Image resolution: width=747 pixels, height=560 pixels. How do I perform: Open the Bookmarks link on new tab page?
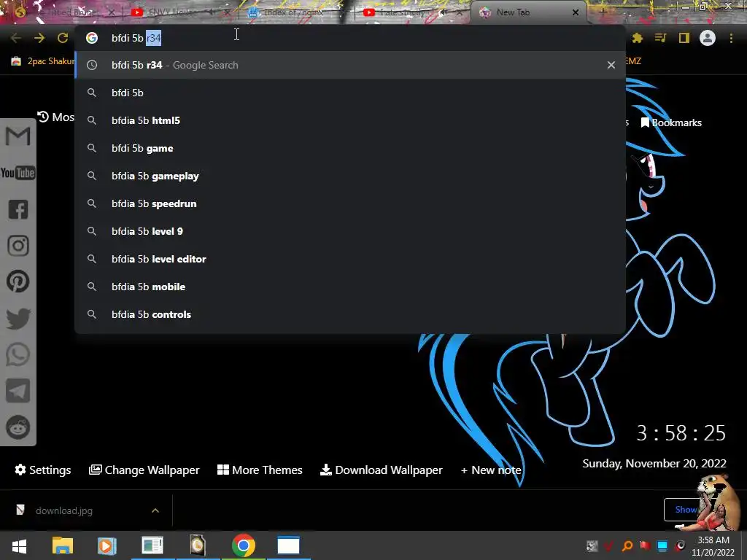click(x=671, y=122)
